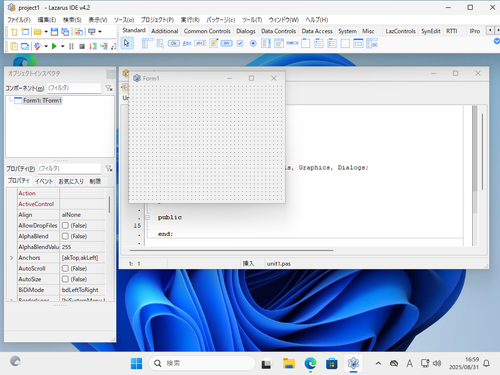Enable the AlphaBlend property checkbox
Screen dimensions: 500x375
(x=65, y=236)
